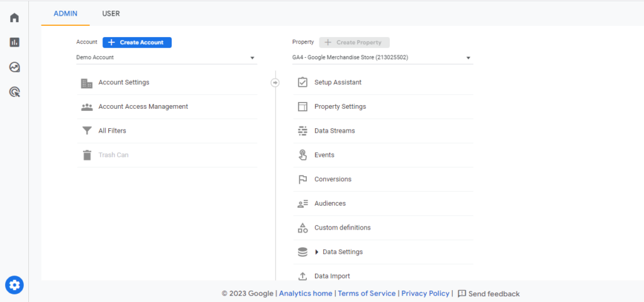Click the Account Settings building icon
Screen dimensions: 644x302
pos(87,83)
